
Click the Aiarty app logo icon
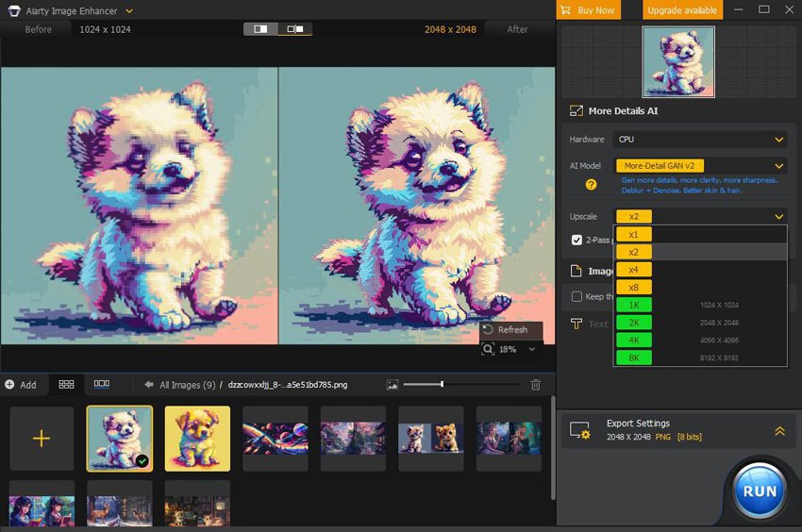(14, 10)
